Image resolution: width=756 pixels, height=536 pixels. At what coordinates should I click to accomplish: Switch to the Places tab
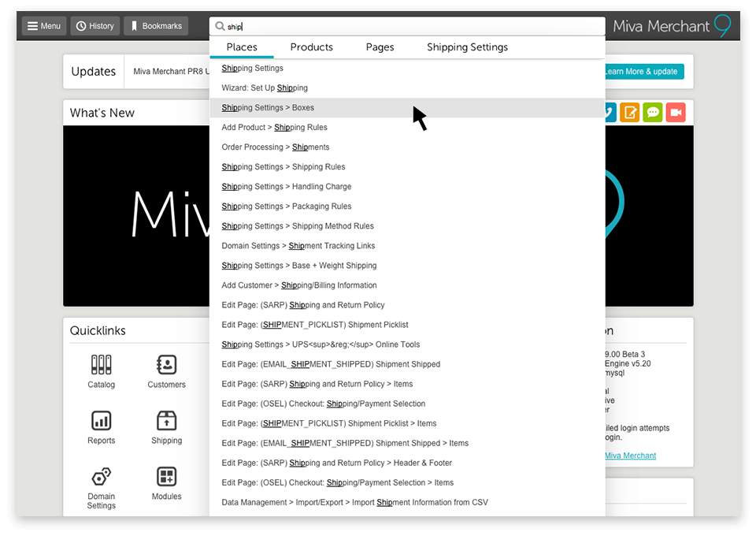click(x=242, y=47)
